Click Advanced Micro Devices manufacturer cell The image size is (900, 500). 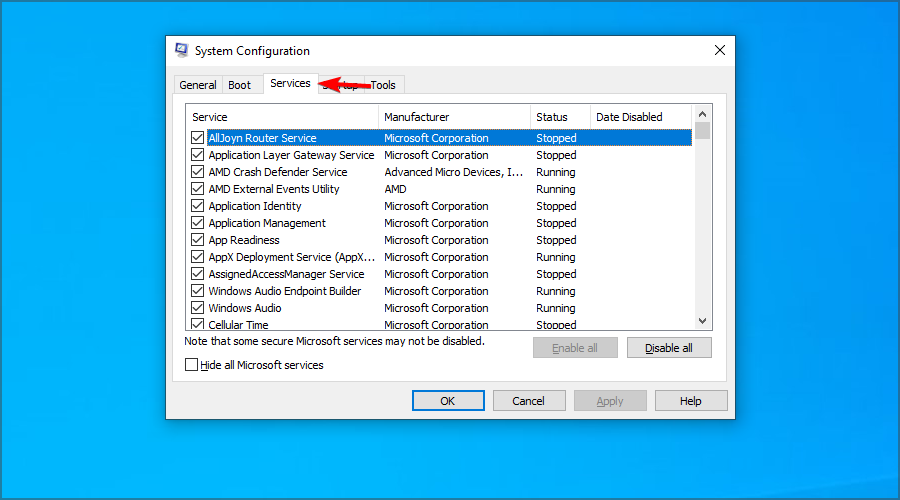pyautogui.click(x=453, y=172)
